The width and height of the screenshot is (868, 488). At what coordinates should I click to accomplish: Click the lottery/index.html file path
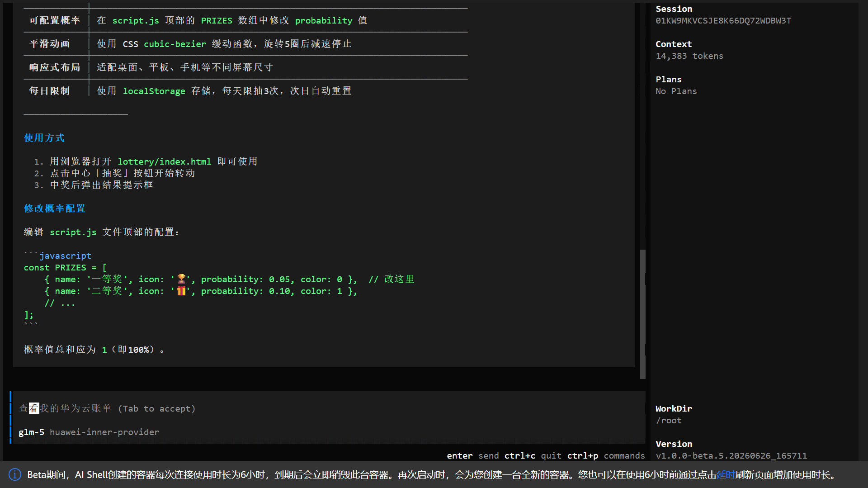pyautogui.click(x=165, y=161)
